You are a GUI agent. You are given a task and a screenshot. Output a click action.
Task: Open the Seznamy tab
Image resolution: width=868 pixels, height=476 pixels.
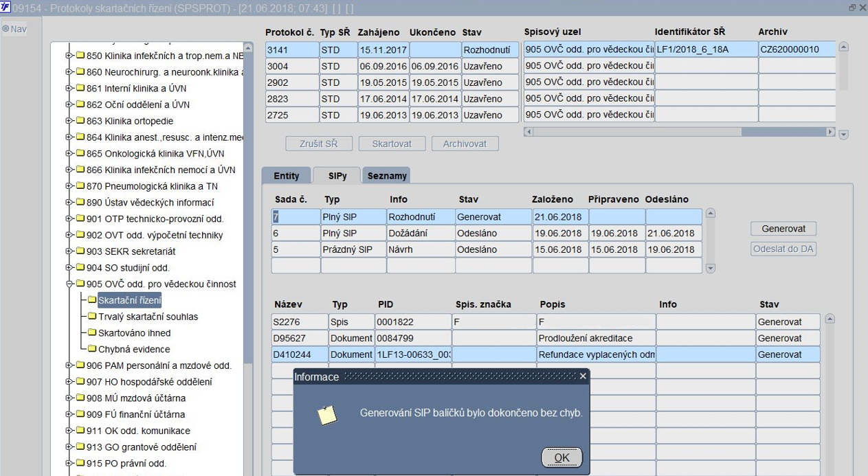pyautogui.click(x=387, y=176)
